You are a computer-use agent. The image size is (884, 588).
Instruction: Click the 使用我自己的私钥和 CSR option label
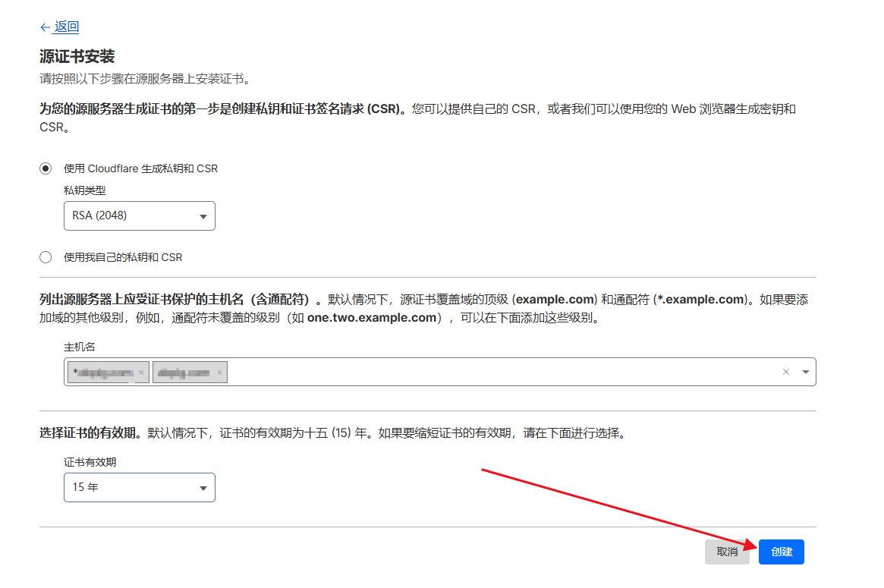123,257
